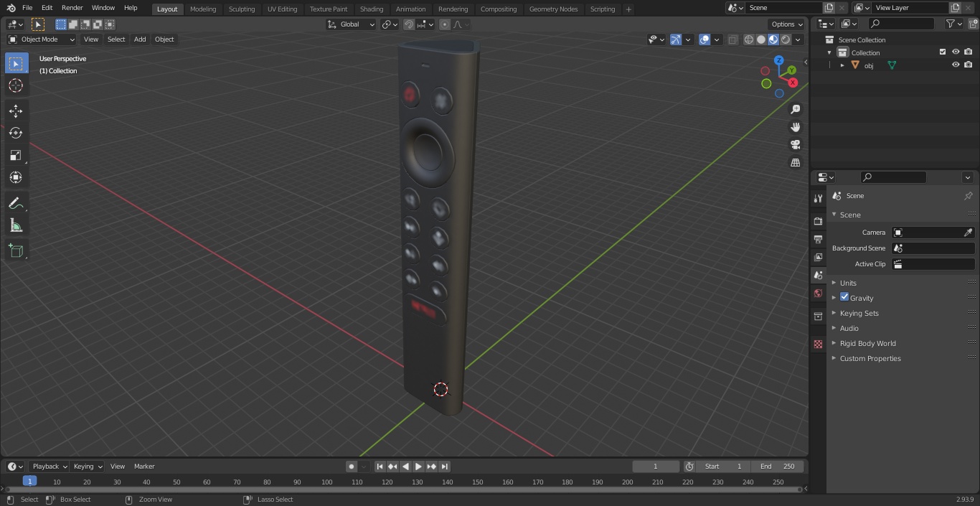Toggle show gizmo button
The width and height of the screenshot is (980, 506).
[676, 39]
